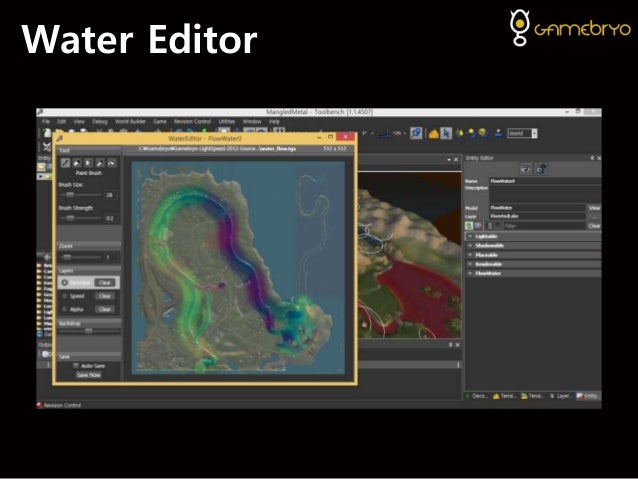Open the World Builder menu
The width and height of the screenshot is (638, 479).
(x=130, y=121)
